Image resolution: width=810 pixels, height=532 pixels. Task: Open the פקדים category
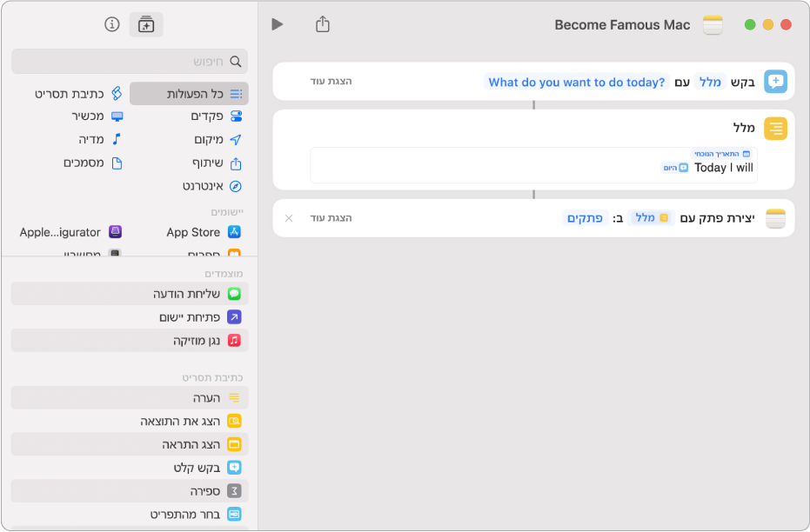click(217, 116)
